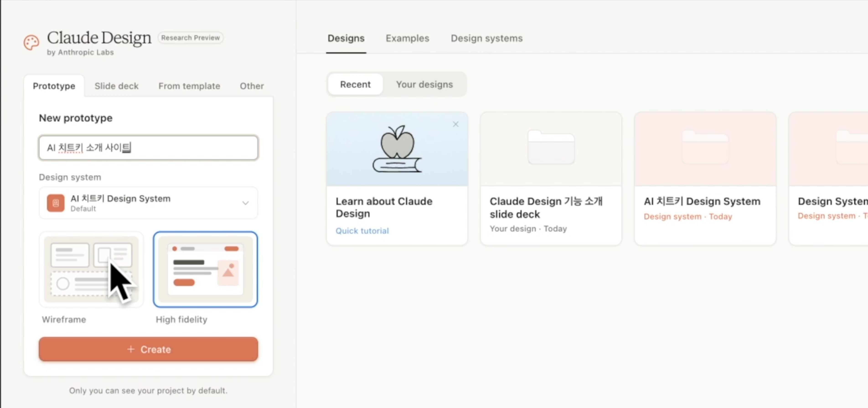
Task: Select the High fidelity option
Action: pyautogui.click(x=205, y=269)
